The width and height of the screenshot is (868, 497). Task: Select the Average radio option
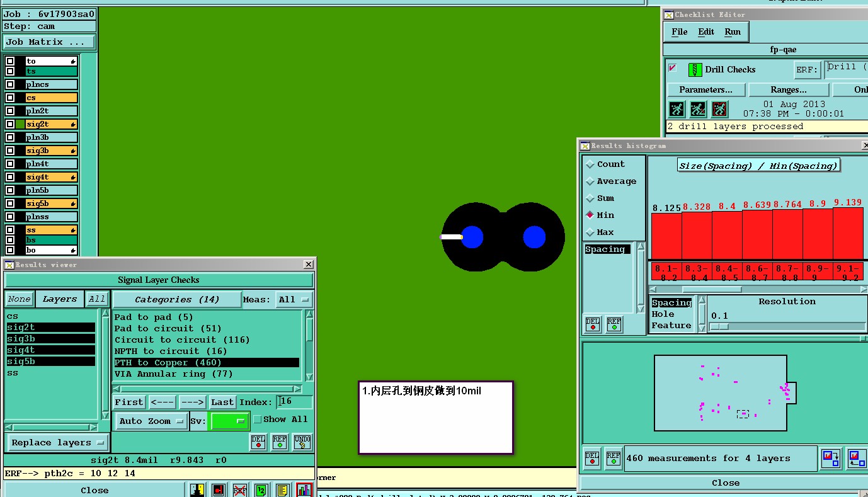[x=610, y=181]
